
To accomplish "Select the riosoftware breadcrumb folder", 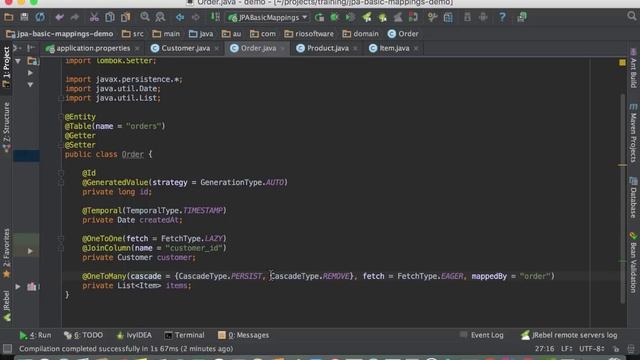I will tap(309, 34).
